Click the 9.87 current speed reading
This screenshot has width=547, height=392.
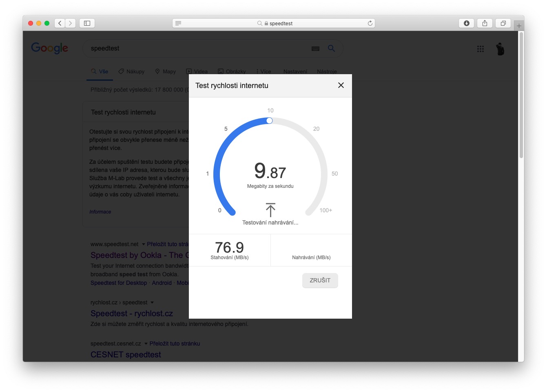270,171
